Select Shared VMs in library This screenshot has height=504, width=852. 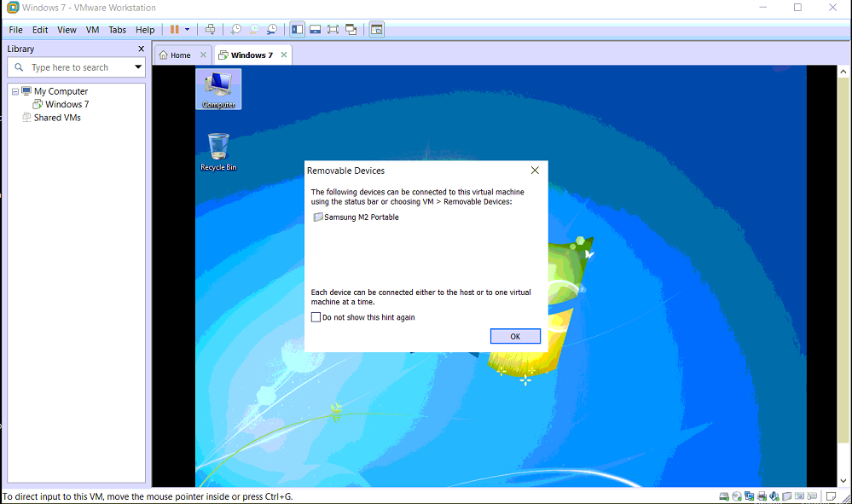[57, 118]
